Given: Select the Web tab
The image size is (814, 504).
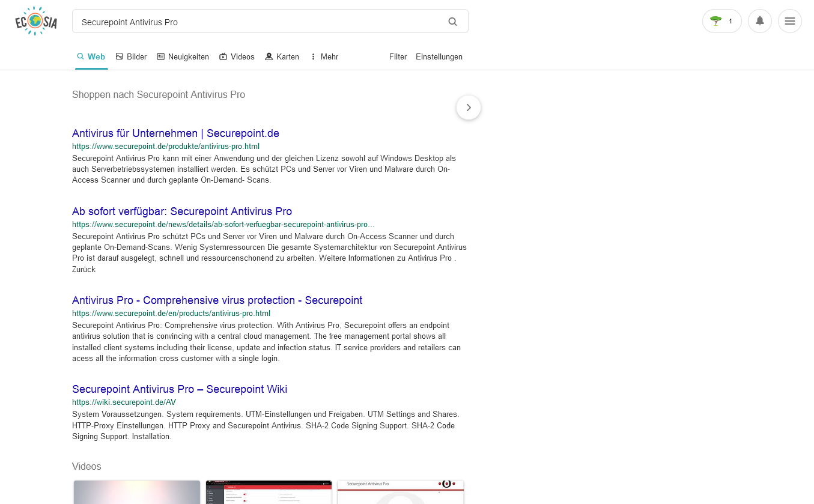Looking at the screenshot, I should tap(91, 56).
